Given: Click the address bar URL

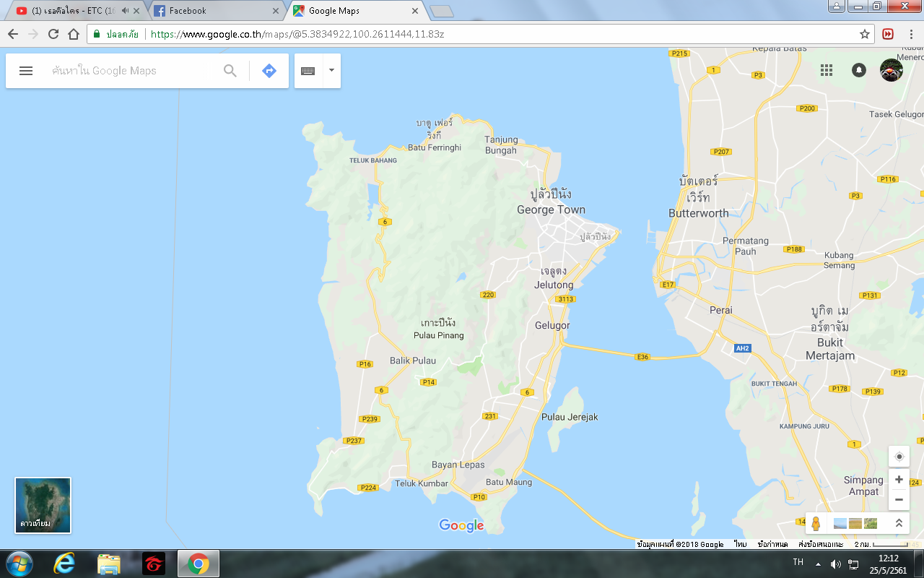Looking at the screenshot, I should 297,34.
